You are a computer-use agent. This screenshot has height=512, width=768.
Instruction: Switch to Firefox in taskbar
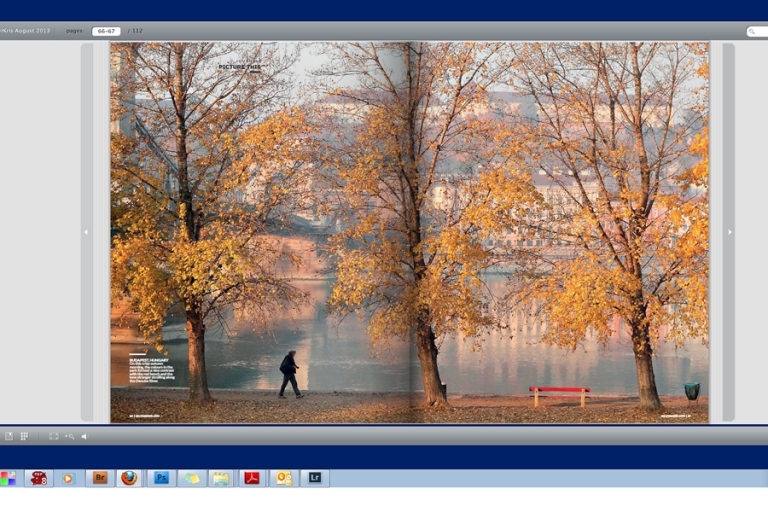129,478
